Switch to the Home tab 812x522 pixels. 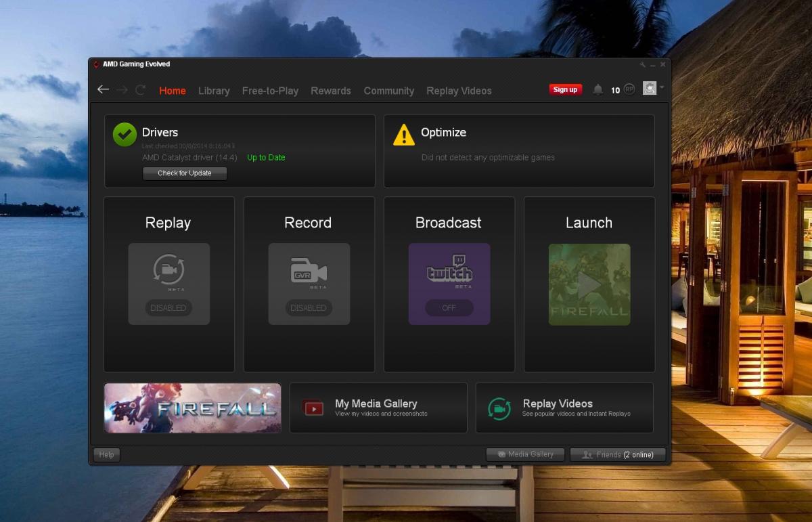coord(173,91)
